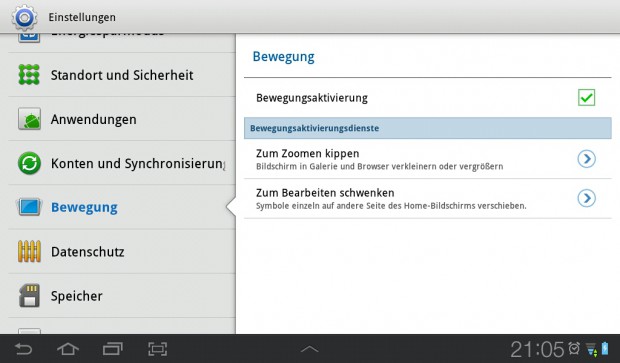This screenshot has width=620, height=363.
Task: Open Zum Bearbeiten schwenken arrow
Action: 586,198
